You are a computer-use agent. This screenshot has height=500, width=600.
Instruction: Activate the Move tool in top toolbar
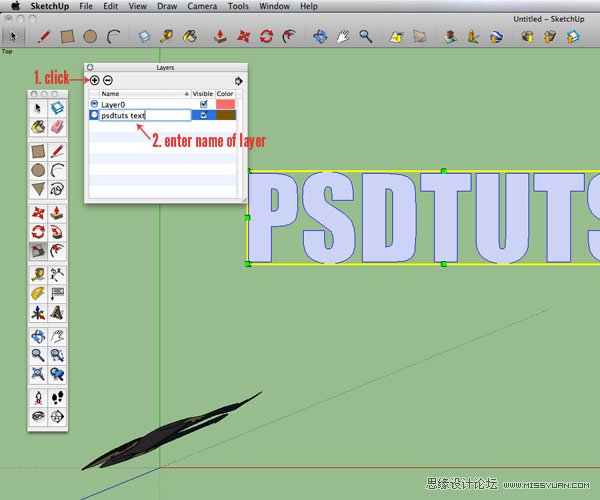click(x=243, y=37)
